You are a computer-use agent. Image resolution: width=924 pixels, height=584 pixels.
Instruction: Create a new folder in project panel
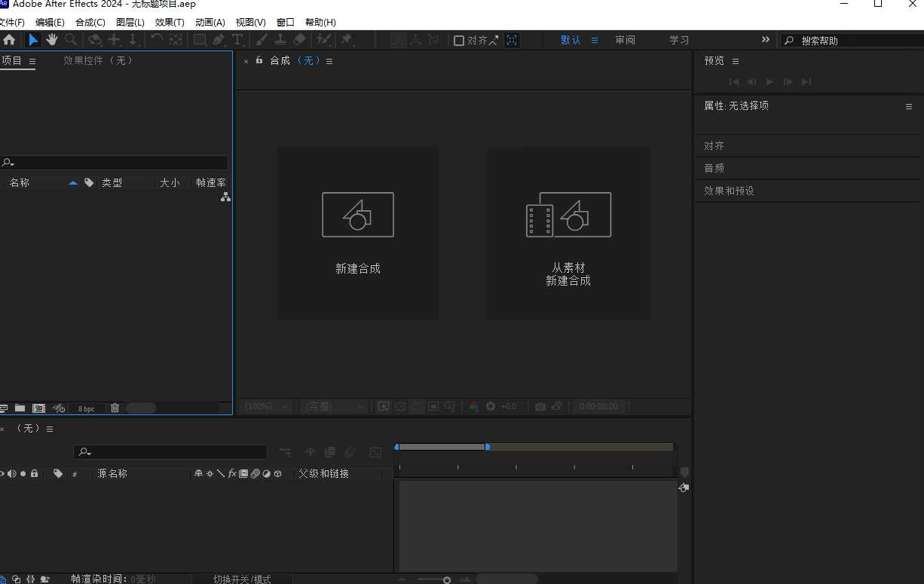[20, 408]
